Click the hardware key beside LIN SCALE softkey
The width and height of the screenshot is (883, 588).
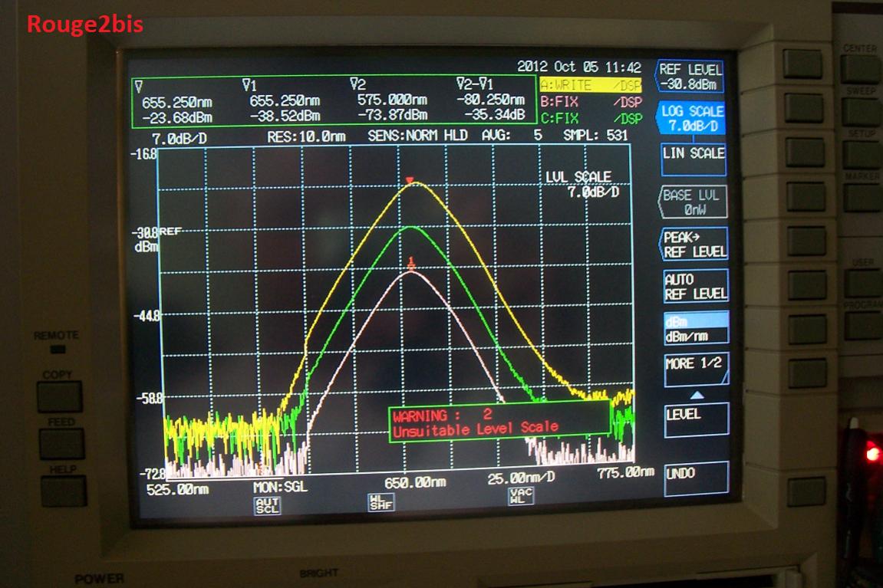pos(805,153)
